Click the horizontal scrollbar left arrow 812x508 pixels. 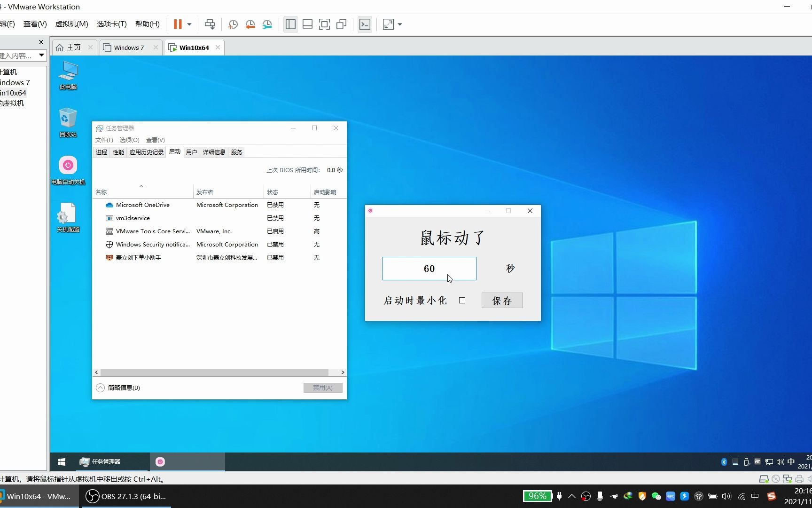(x=96, y=372)
